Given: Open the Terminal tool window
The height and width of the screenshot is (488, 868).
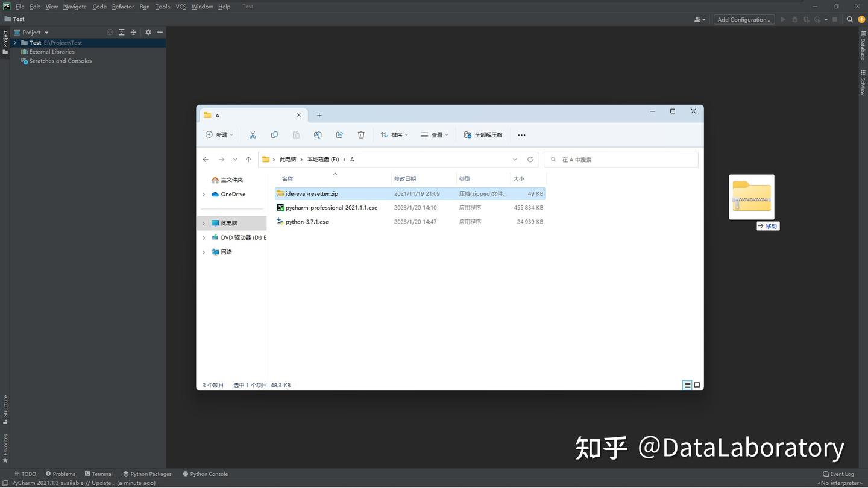Looking at the screenshot, I should coord(100,474).
